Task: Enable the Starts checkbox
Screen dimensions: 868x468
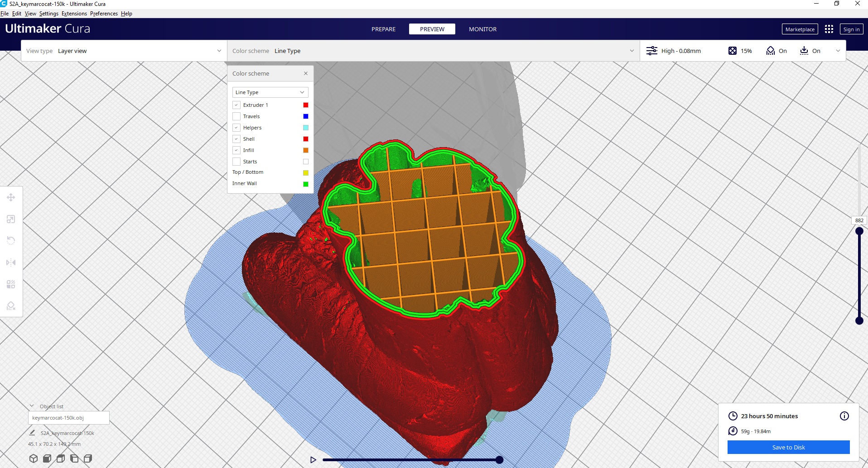Action: pyautogui.click(x=236, y=162)
